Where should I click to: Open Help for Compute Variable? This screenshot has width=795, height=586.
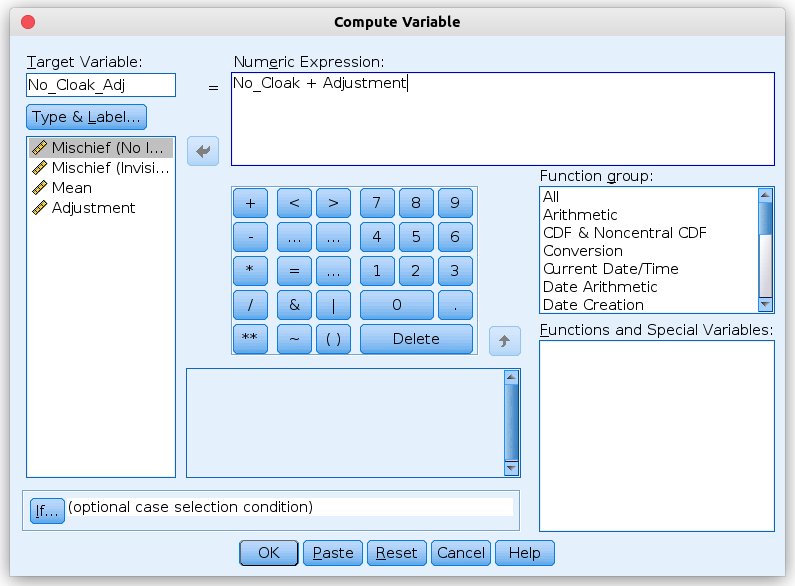pos(525,553)
